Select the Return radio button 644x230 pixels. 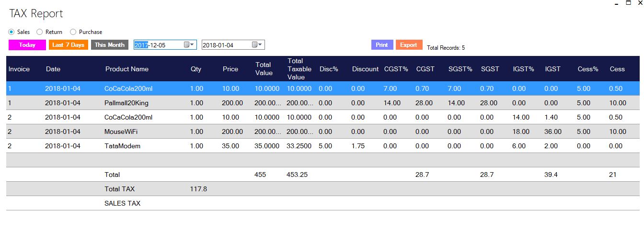(x=40, y=32)
